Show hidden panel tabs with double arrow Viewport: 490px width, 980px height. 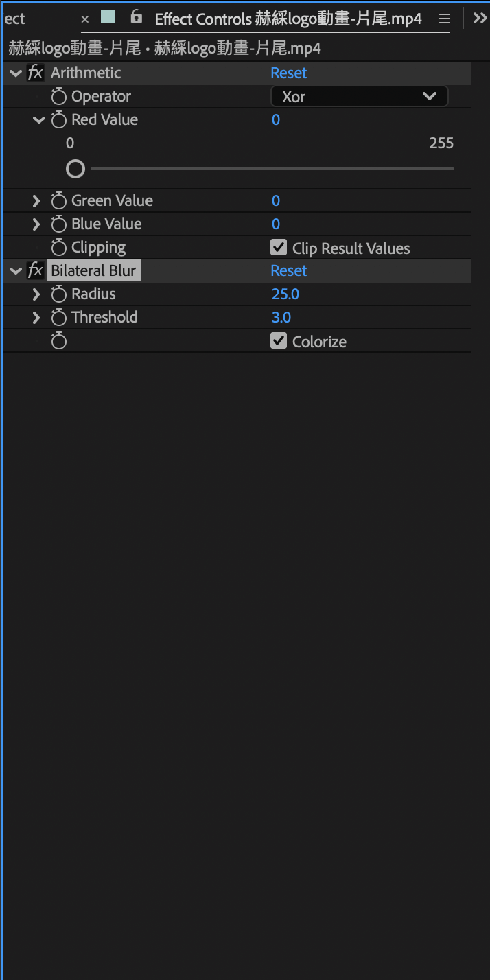480,18
